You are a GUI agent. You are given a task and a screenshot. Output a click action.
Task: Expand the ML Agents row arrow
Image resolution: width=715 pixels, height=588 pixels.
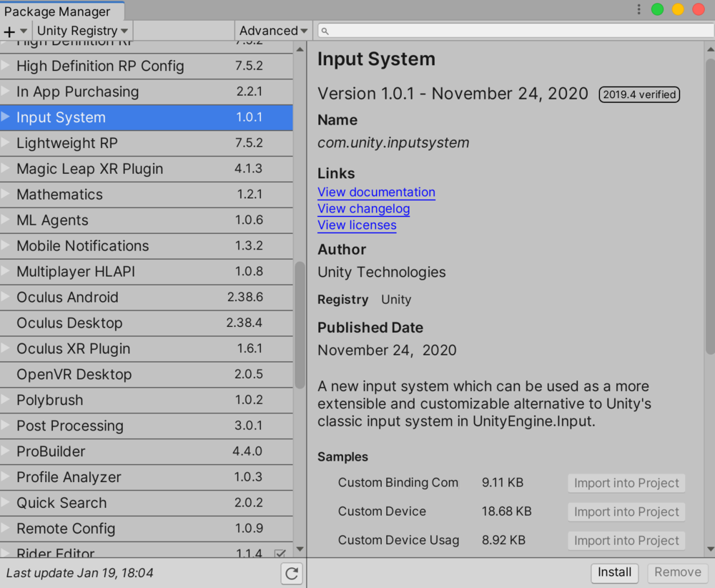(6, 219)
